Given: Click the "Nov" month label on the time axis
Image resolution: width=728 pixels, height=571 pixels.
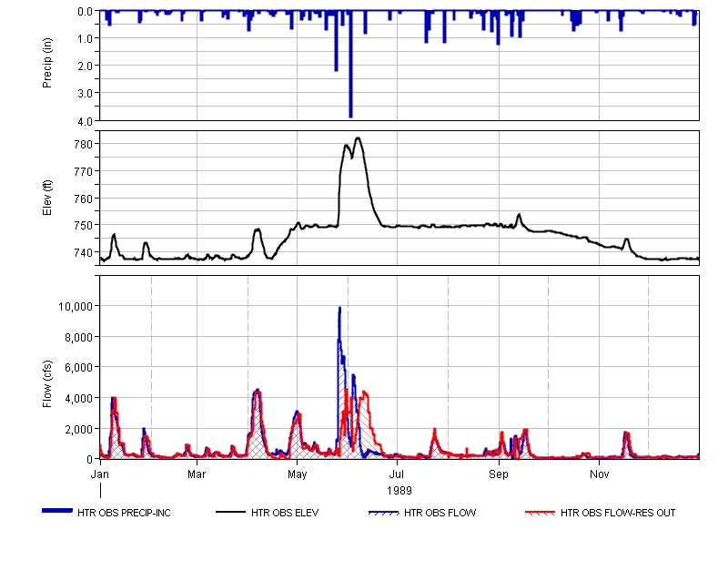Looking at the screenshot, I should pos(599,474).
